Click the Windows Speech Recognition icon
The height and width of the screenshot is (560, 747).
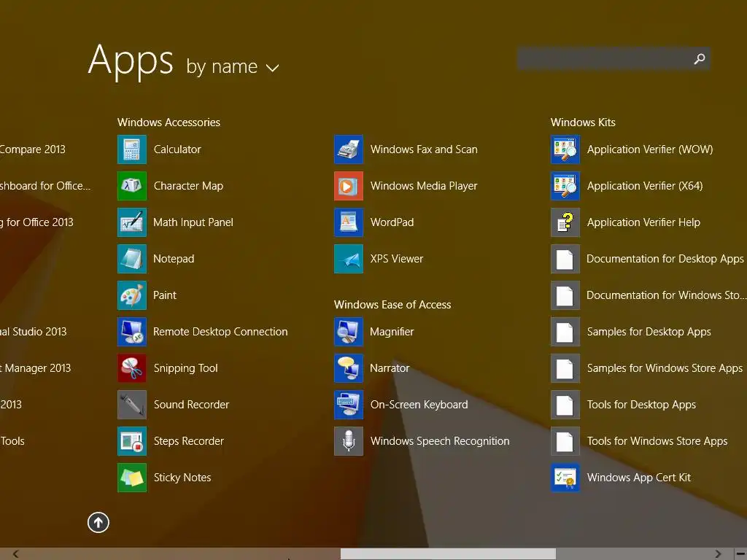pos(349,441)
